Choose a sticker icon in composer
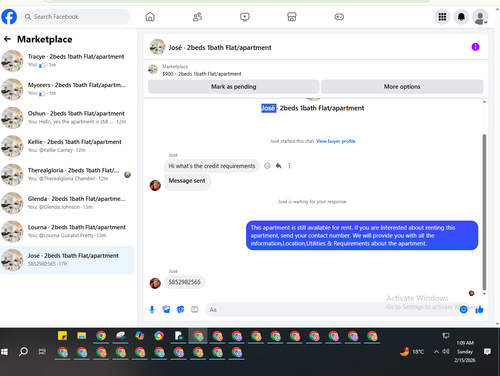Viewport: 500px width, 376px height. 180,310
